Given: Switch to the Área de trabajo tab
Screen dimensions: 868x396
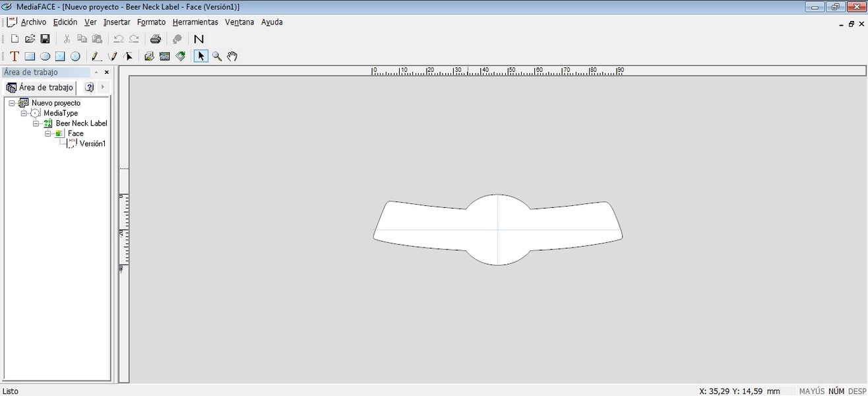Looking at the screenshot, I should point(40,87).
